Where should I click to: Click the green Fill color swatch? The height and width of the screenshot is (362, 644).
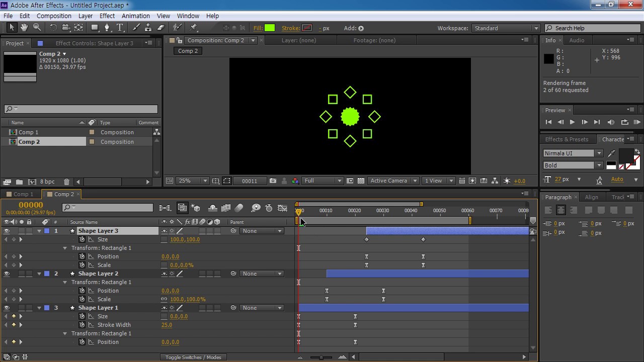coord(270,28)
